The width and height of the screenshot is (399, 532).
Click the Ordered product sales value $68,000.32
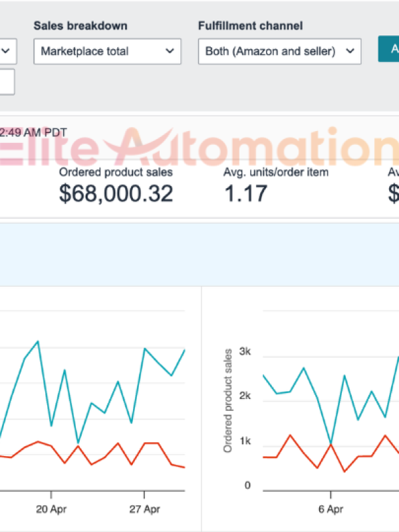[116, 194]
